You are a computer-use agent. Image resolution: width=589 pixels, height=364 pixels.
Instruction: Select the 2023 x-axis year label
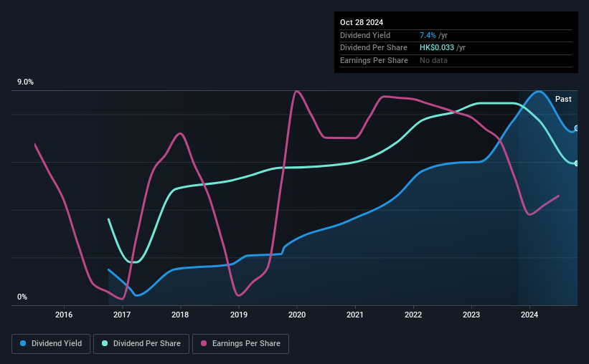tap(471, 315)
